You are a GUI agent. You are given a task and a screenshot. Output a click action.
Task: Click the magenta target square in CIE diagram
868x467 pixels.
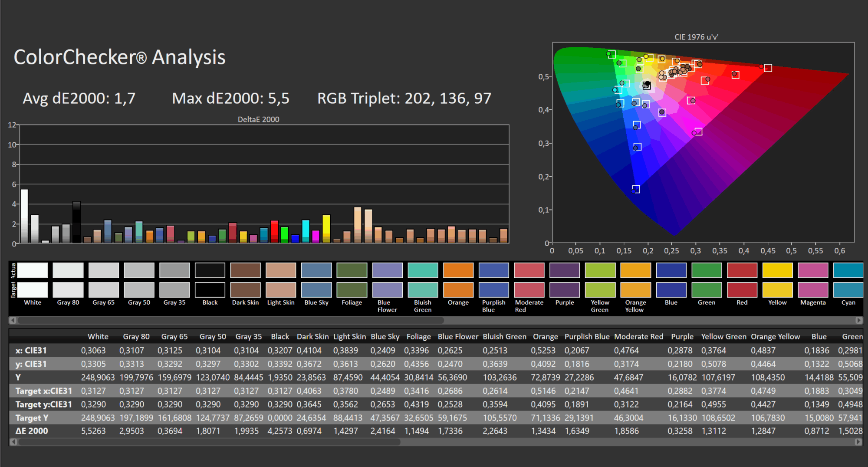(698, 132)
